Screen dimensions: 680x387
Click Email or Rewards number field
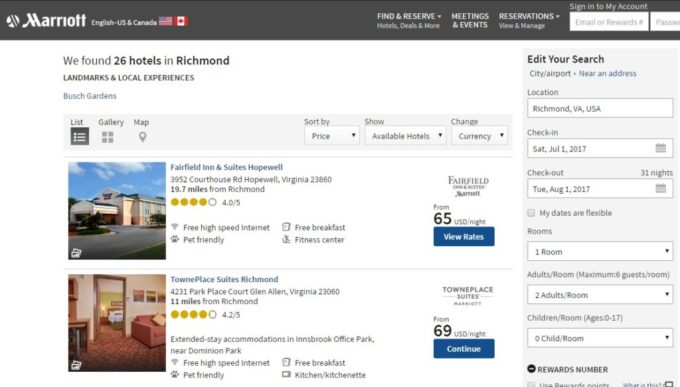point(609,22)
